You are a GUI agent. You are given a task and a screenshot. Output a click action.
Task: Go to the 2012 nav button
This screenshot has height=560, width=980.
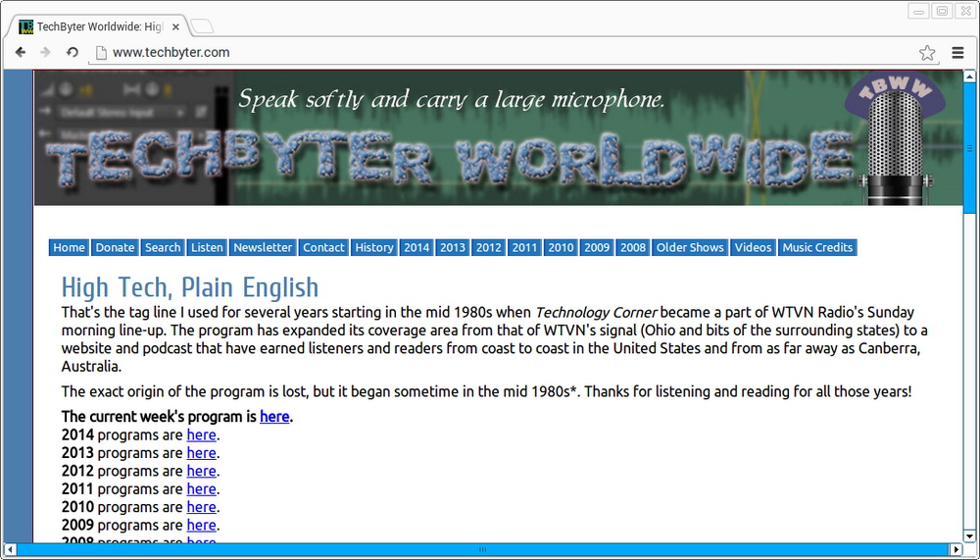coord(489,247)
